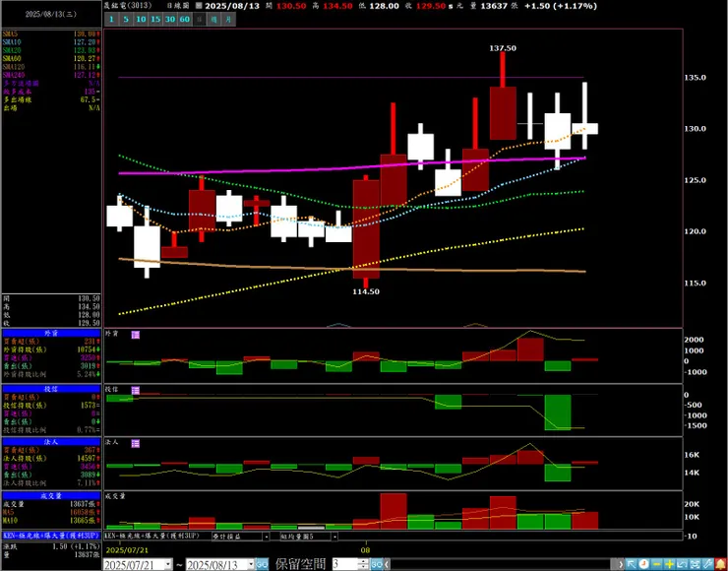Click the 成交量 blue panel header
728x571 pixels.
point(51,496)
